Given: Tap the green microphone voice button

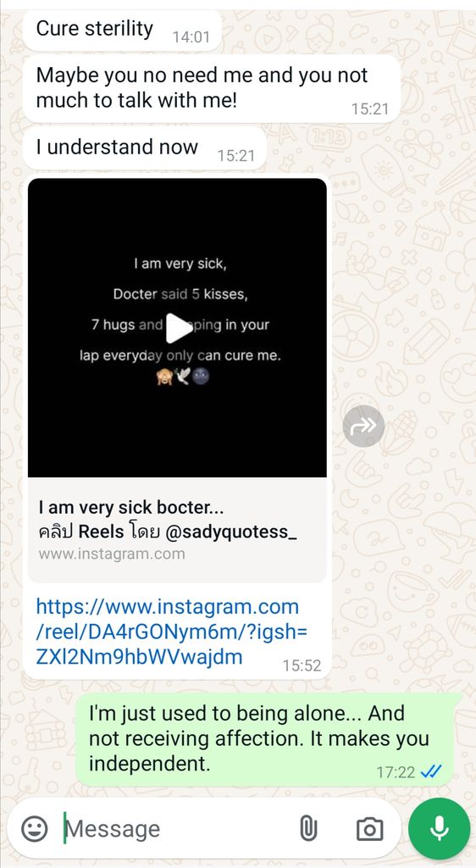Looking at the screenshot, I should (x=439, y=828).
